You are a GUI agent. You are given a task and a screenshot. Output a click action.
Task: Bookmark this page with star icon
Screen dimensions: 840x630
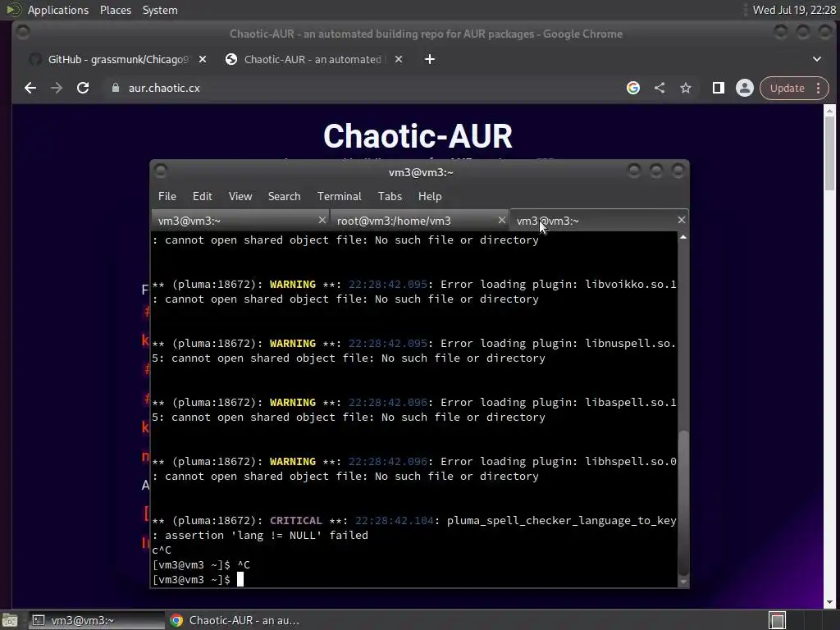(x=686, y=88)
